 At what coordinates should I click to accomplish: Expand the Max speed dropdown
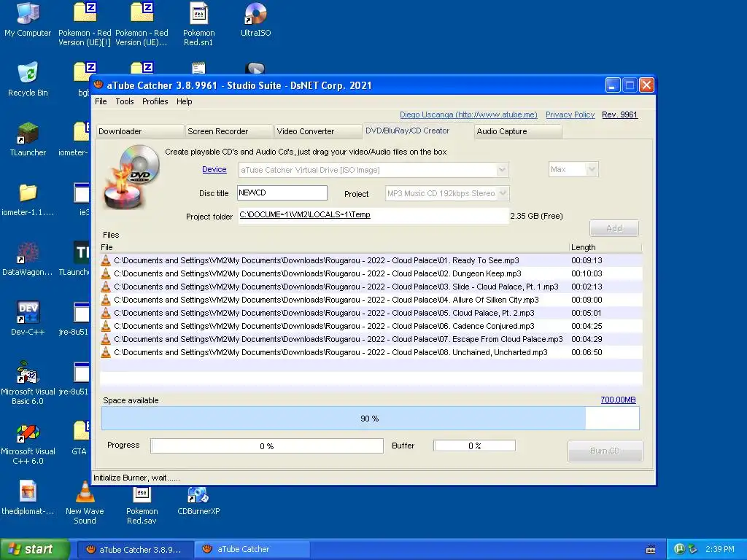pos(592,169)
